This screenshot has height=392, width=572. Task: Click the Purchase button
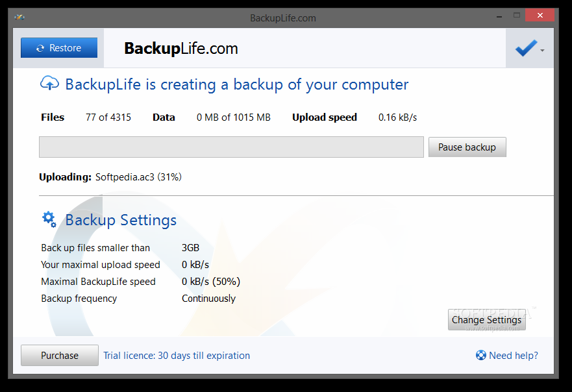tap(59, 355)
